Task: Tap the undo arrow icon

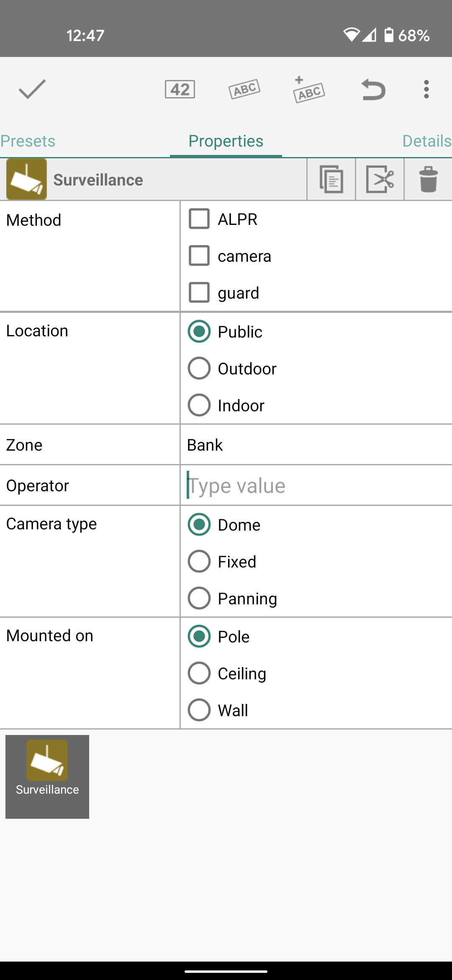Action: click(x=373, y=90)
